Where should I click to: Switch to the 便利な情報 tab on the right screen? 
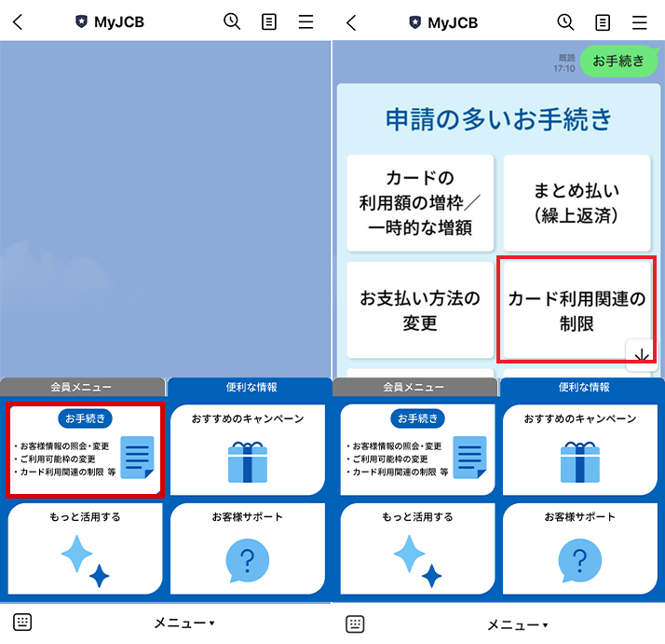[583, 387]
